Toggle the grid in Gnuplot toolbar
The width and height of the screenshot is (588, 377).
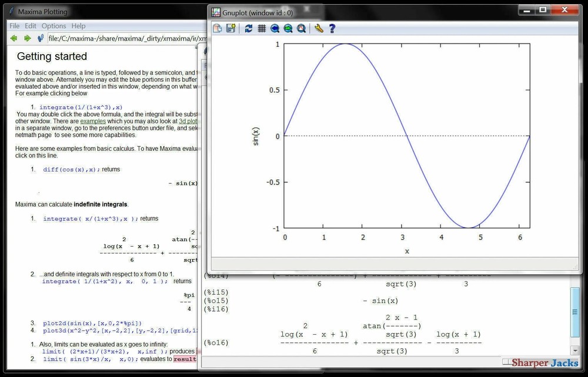click(x=262, y=28)
